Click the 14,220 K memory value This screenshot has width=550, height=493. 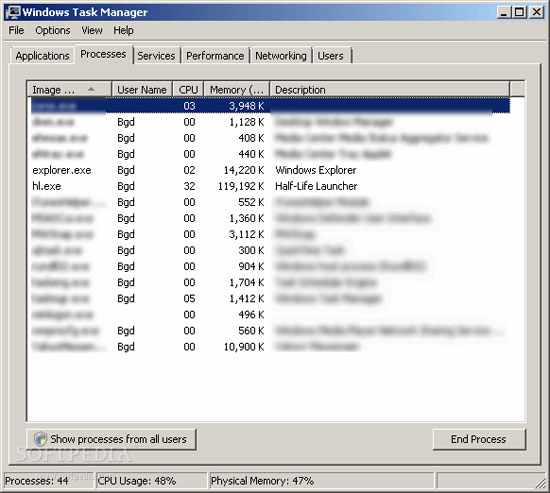(244, 170)
